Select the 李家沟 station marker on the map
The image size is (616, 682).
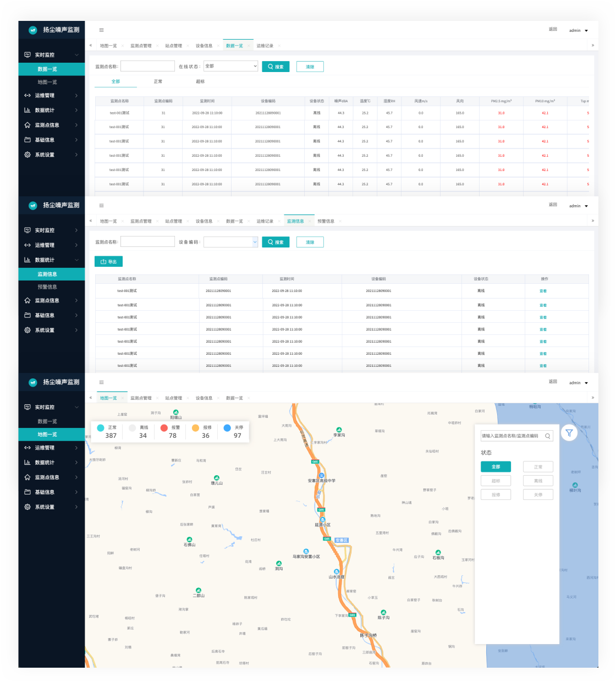(x=339, y=430)
